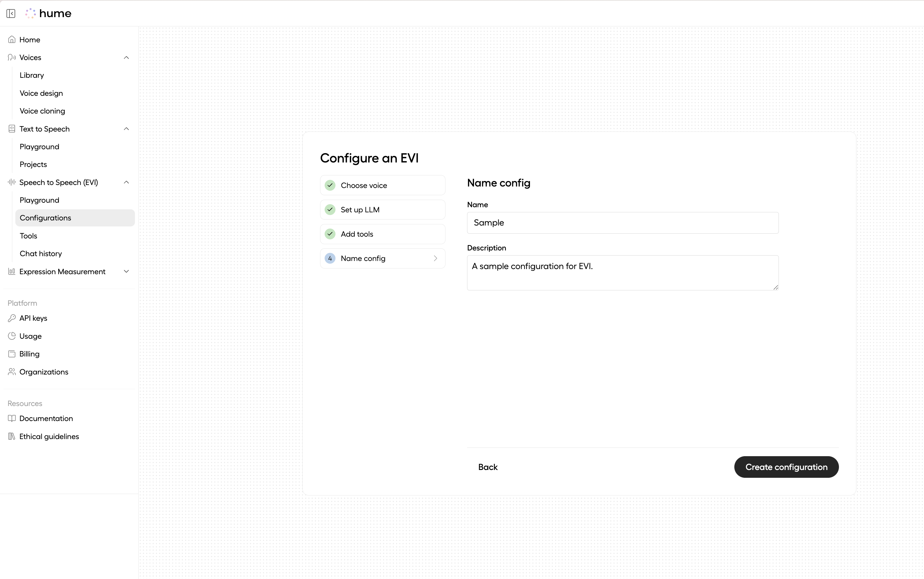This screenshot has height=579, width=924.
Task: Click the Choose voice completed checkmark
Action: tap(329, 185)
